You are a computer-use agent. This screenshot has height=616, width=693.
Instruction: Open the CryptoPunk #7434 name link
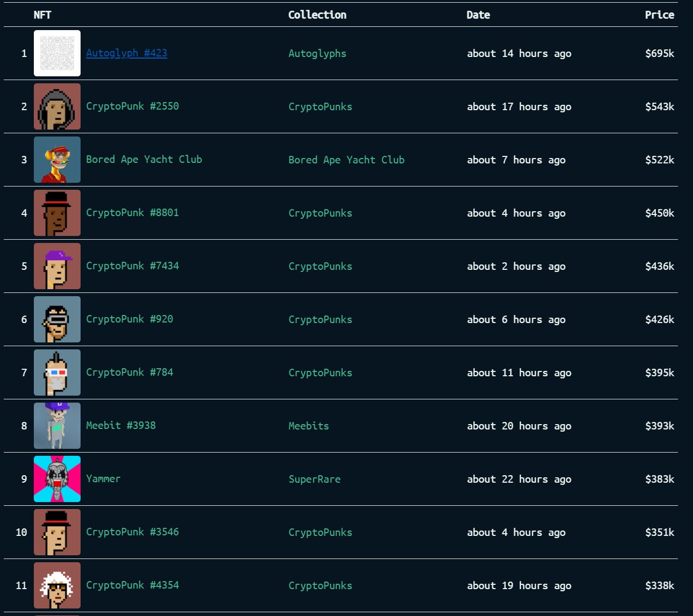133,266
